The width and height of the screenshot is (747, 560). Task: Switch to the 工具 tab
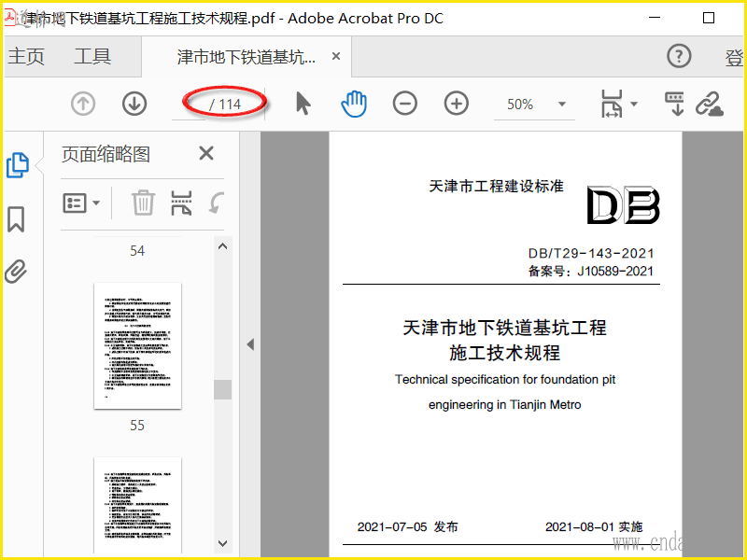coord(92,57)
